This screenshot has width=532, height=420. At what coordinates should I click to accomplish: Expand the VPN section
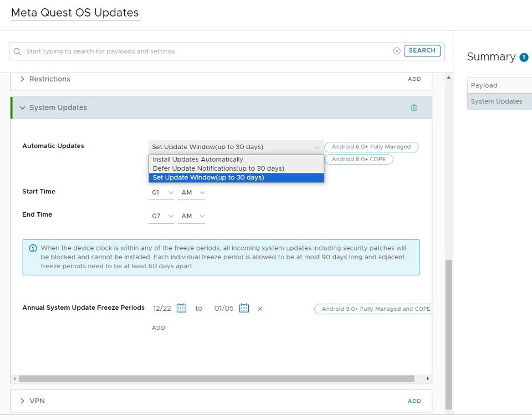pos(23,401)
